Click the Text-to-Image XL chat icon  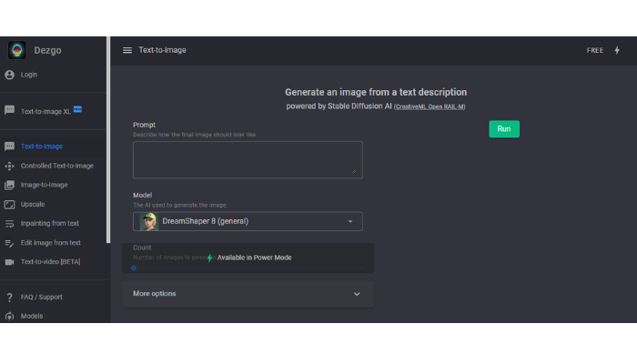(x=9, y=110)
